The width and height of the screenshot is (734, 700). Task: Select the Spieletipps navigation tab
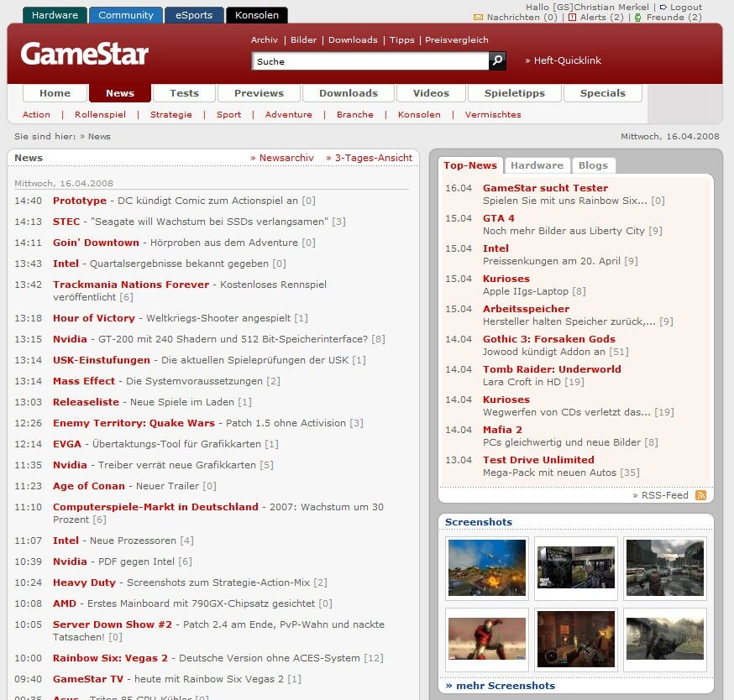[514, 93]
